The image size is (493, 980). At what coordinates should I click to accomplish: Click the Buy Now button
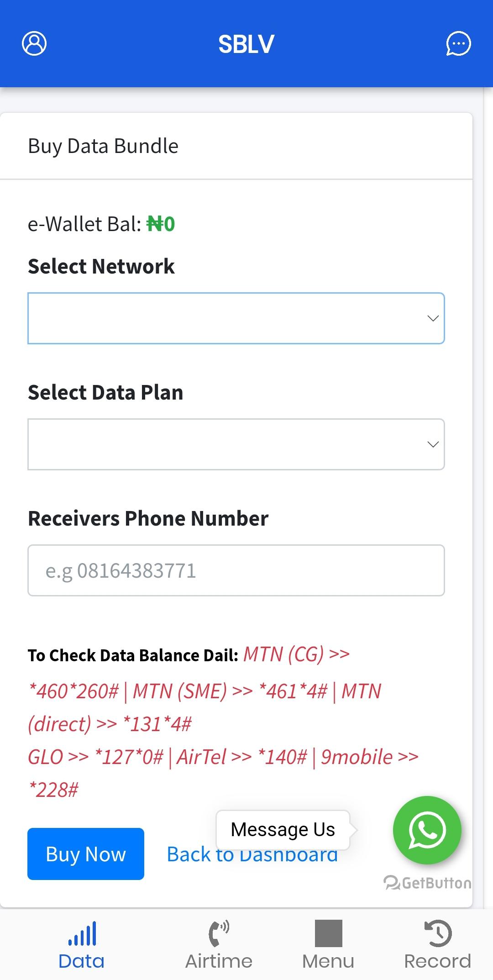point(86,854)
